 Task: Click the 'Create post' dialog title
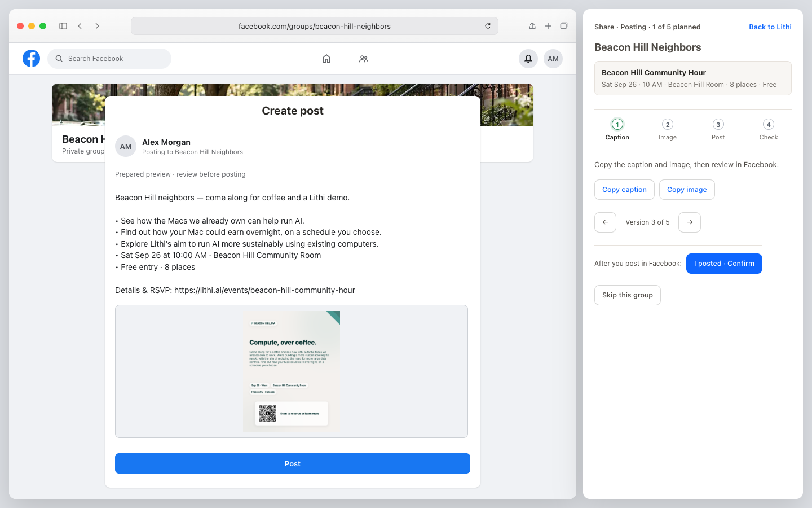pos(293,111)
